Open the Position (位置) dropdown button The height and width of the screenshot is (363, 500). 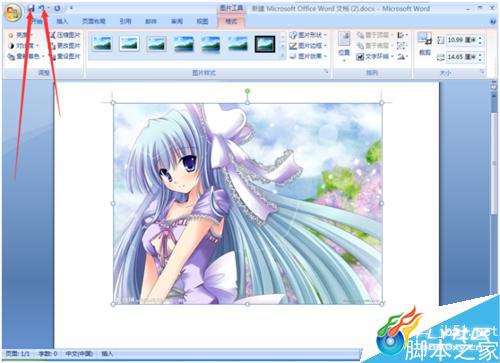pyautogui.click(x=344, y=47)
